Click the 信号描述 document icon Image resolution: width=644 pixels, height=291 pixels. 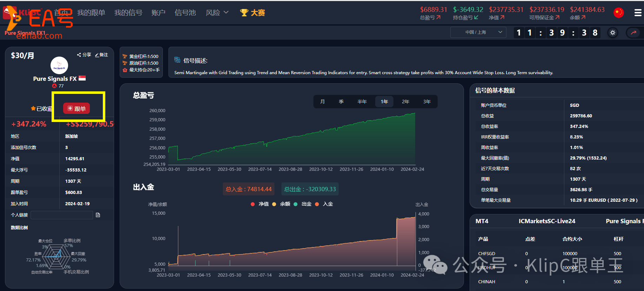(x=177, y=60)
